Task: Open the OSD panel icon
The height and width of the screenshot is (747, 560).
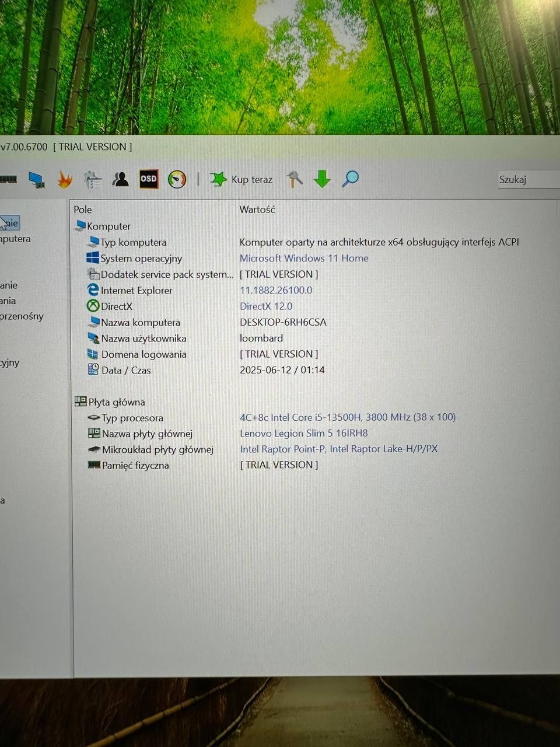Action: point(149,179)
